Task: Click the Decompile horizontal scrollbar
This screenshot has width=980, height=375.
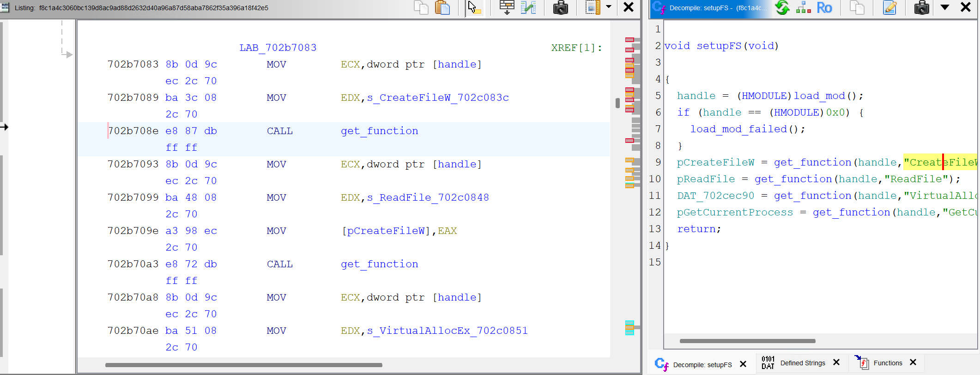Action: (x=747, y=341)
